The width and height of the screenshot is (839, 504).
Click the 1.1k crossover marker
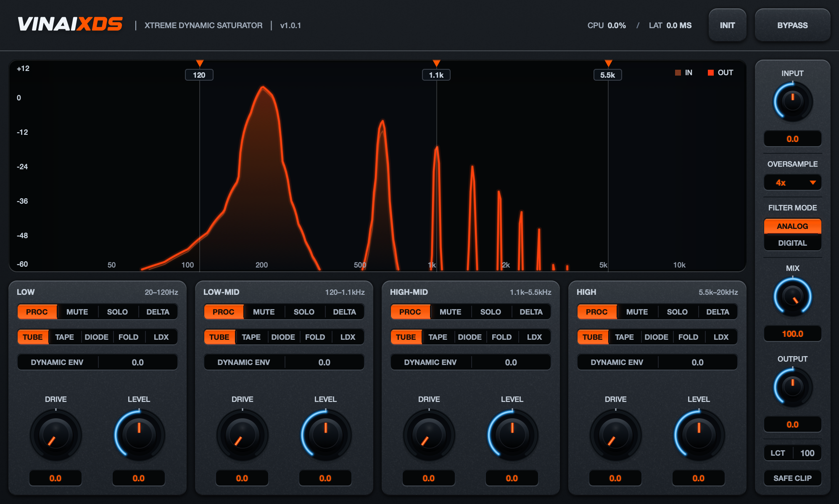436,75
